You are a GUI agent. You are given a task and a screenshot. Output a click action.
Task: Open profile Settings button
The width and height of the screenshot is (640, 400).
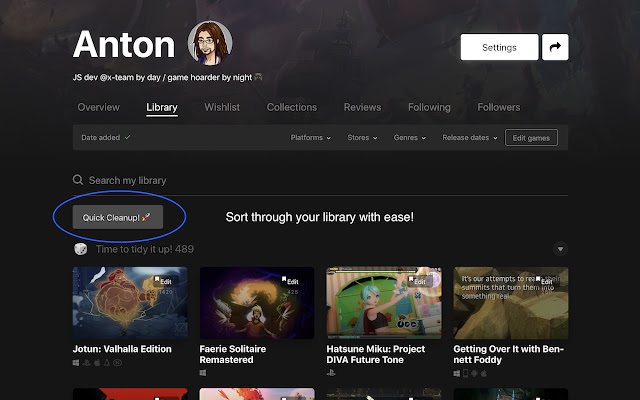pos(499,47)
